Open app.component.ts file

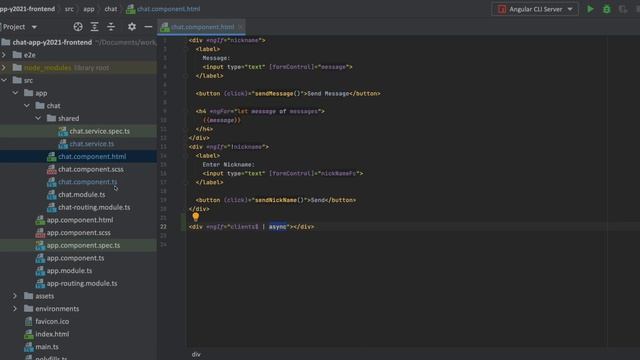75,258
